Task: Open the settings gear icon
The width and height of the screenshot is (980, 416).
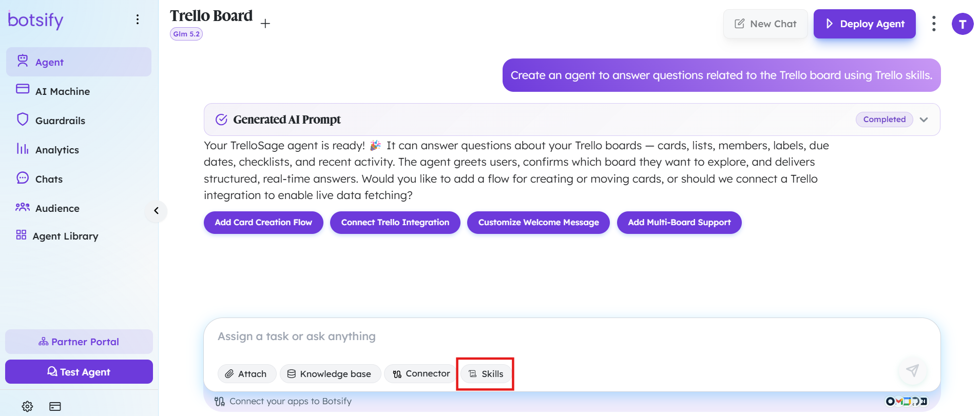Action: click(x=27, y=406)
